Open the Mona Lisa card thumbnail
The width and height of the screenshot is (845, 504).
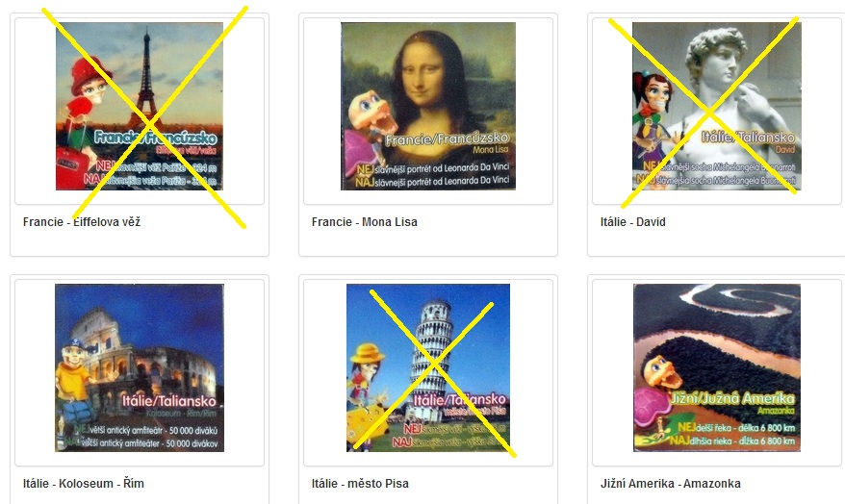click(428, 106)
